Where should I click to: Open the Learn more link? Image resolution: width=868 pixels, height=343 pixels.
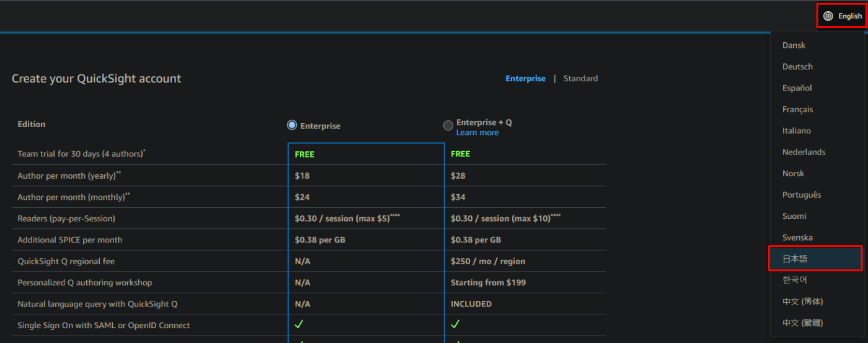(x=477, y=133)
